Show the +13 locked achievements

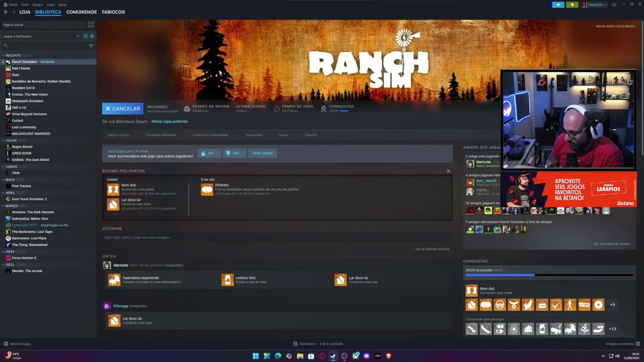[612, 329]
